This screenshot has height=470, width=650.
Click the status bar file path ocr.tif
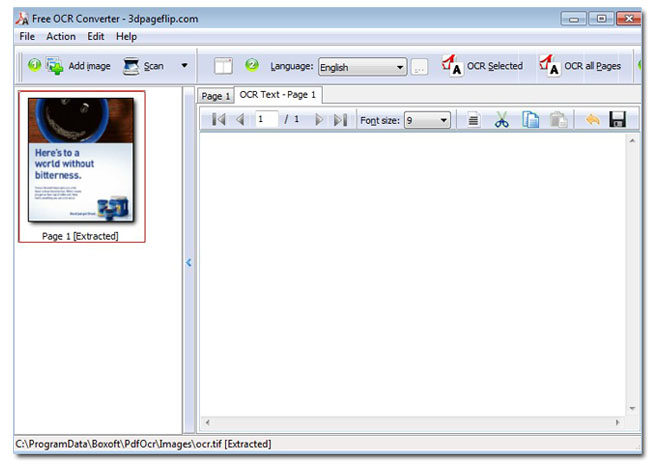tap(143, 444)
